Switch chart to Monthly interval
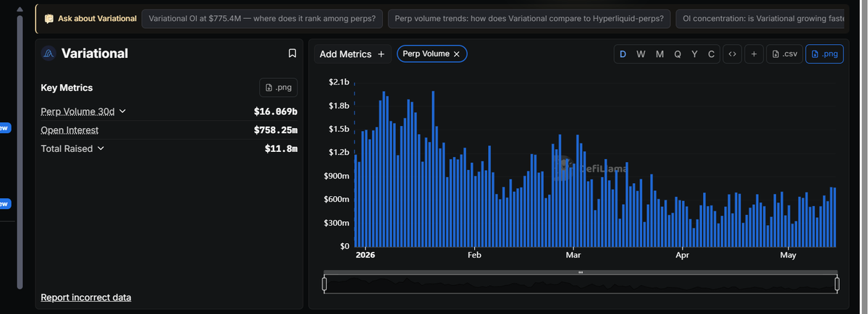Screen dimensions: 868x314 tap(660, 54)
